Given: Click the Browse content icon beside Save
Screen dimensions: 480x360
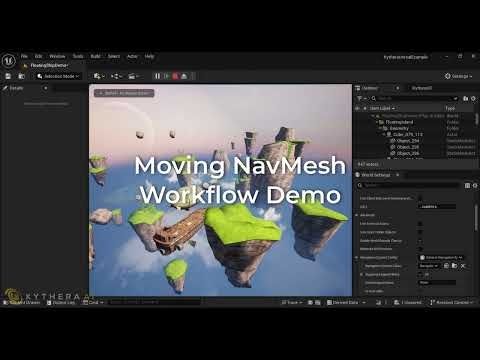Looking at the screenshot, I should tap(21, 76).
